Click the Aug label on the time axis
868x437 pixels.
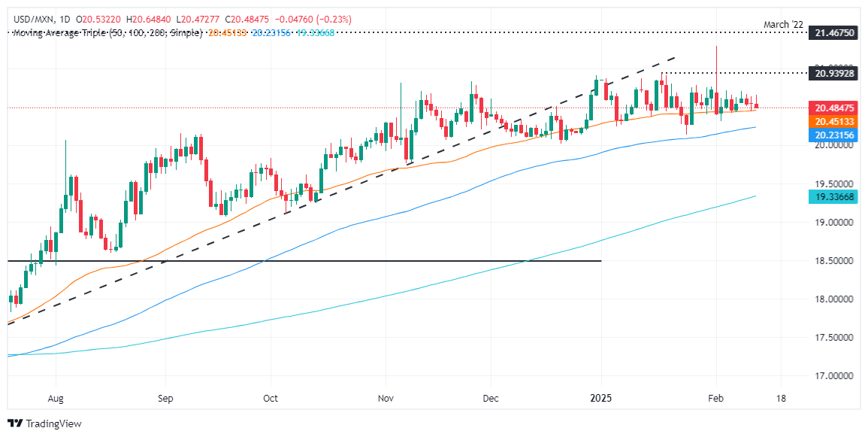56,399
